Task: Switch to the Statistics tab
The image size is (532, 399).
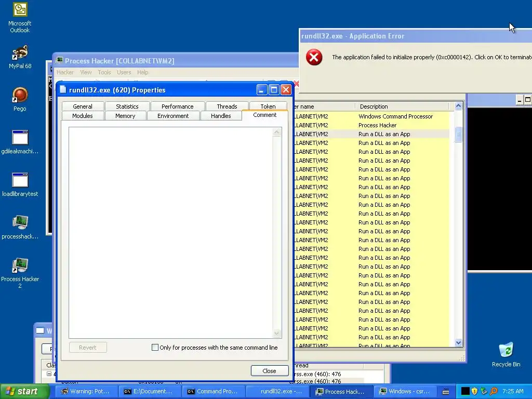Action: pos(127,106)
